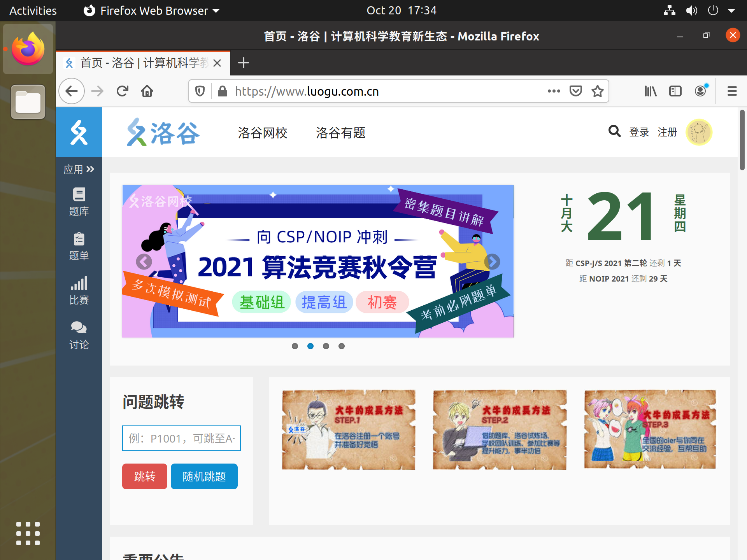The width and height of the screenshot is (747, 560).
Task: Click Firefox icon in Ubuntu dock
Action: pos(28,49)
